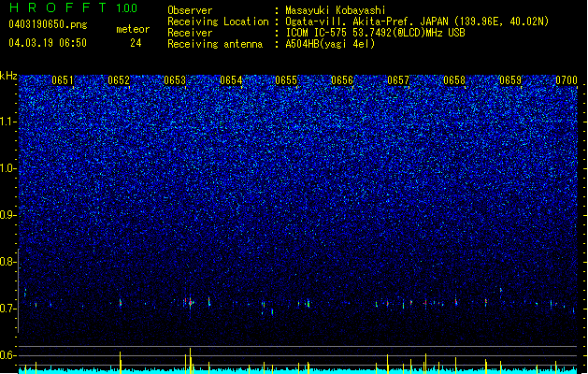Click the Ogata-vill. Akita-Pref. JAPAN location text
588x374 pixels.
(x=417, y=22)
